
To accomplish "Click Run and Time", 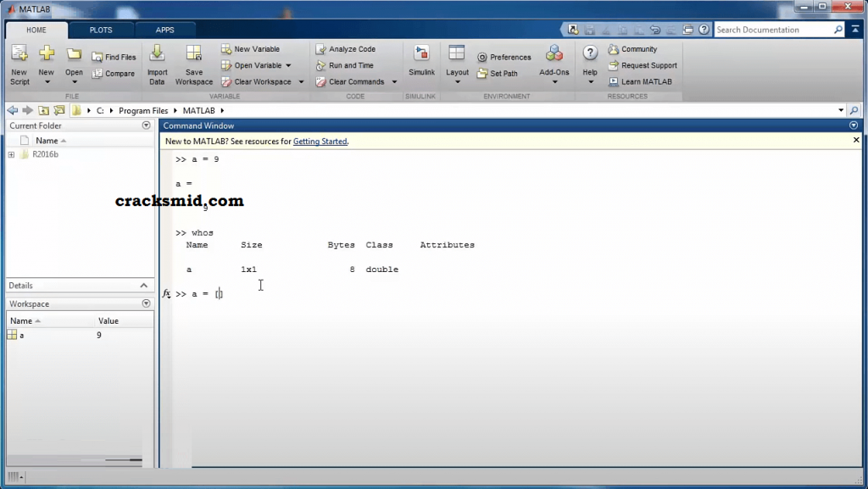I will coord(345,65).
